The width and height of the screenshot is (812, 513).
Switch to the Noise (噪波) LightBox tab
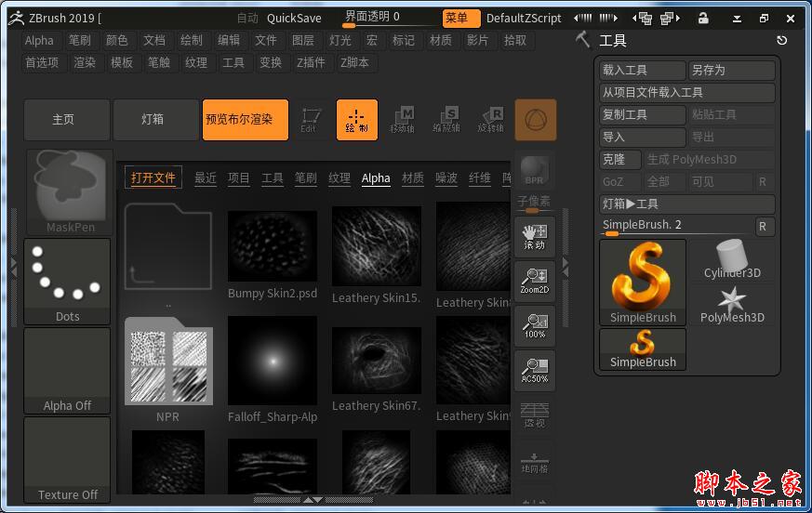click(446, 178)
